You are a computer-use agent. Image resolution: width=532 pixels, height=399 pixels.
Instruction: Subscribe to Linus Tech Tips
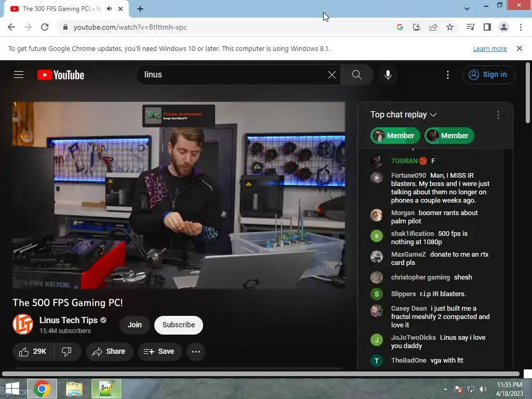coord(179,325)
